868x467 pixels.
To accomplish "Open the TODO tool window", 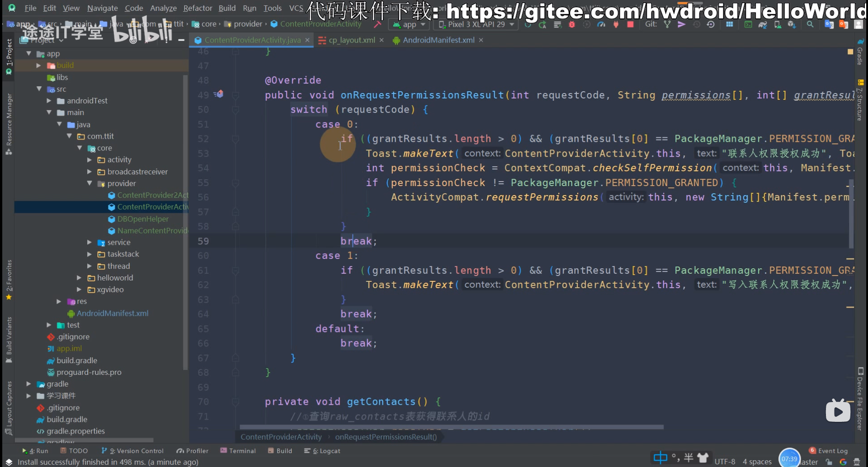I will pyautogui.click(x=74, y=451).
